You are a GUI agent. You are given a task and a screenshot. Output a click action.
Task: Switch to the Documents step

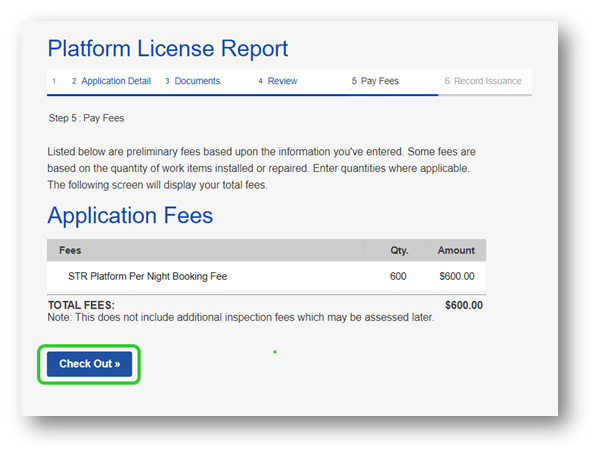pos(192,81)
